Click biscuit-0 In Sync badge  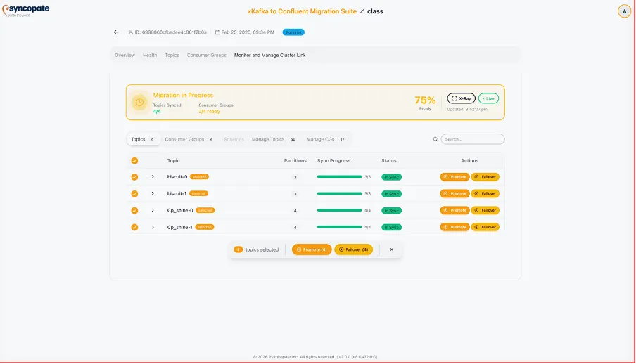[391, 177]
